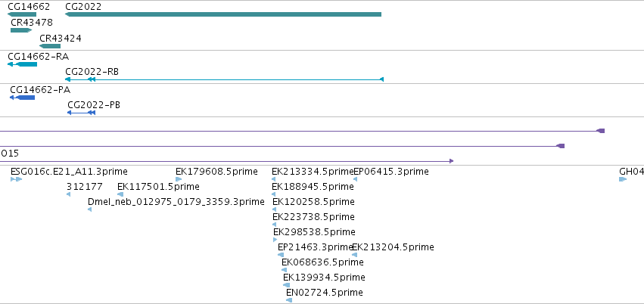This screenshot has height=304, width=644.
Task: Click the EP06415.3prime marker
Action: [355, 179]
